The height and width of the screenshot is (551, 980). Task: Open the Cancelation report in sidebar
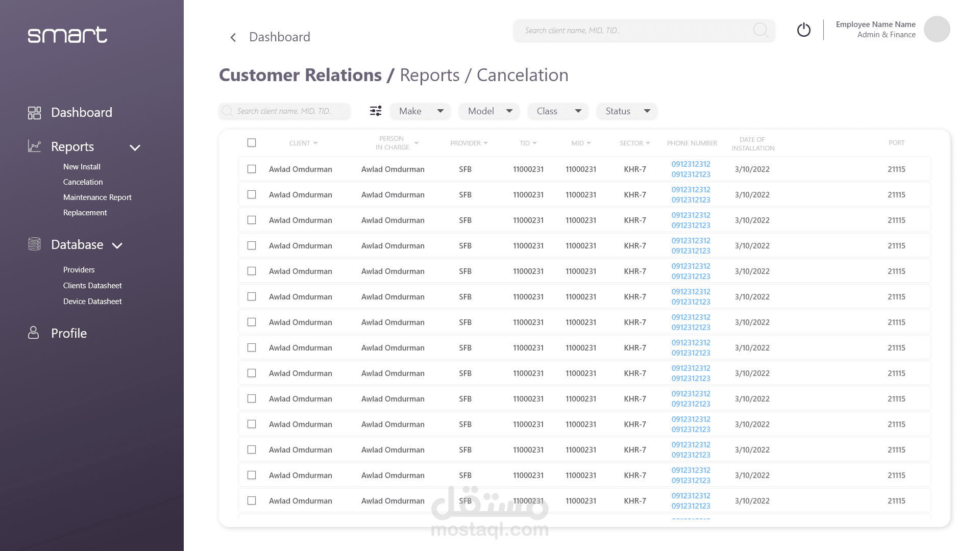tap(83, 182)
